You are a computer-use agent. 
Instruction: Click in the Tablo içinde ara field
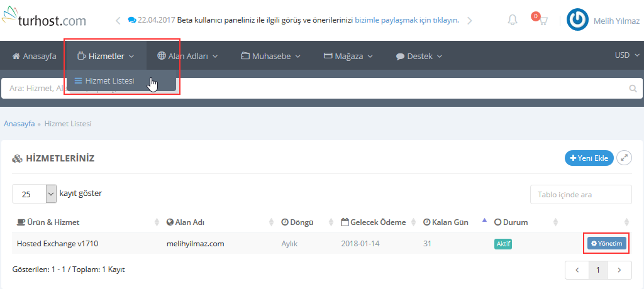(x=580, y=195)
